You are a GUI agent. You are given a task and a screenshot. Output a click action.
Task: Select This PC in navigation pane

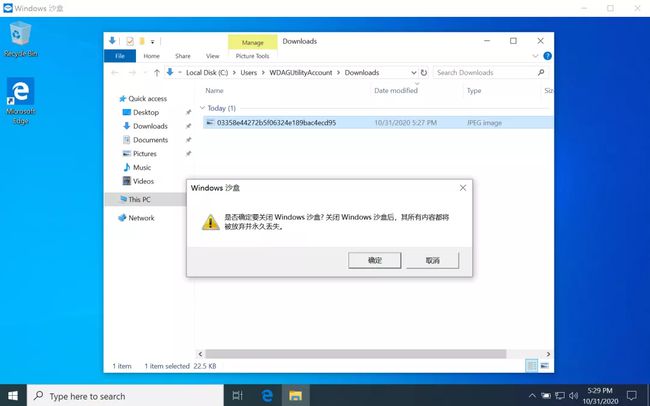coord(135,199)
